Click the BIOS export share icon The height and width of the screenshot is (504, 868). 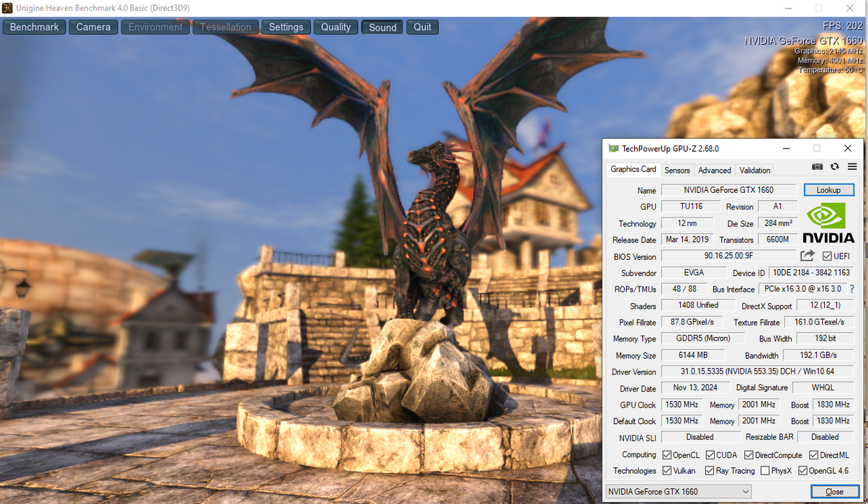pyautogui.click(x=808, y=256)
